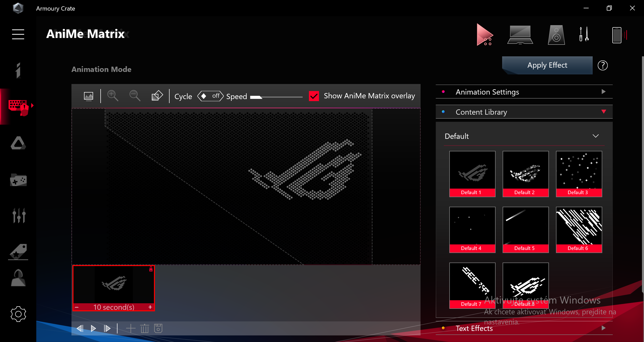Click the zoom out magnifier icon

pyautogui.click(x=135, y=96)
